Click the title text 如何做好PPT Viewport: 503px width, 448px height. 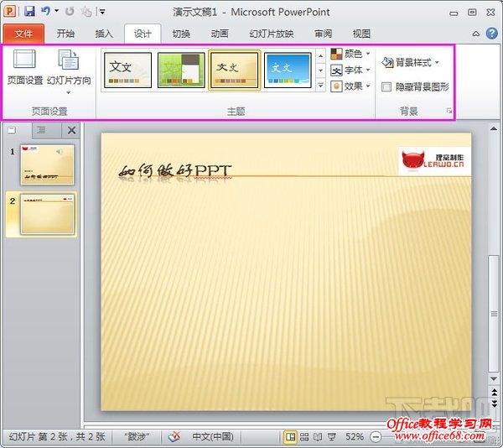pyautogui.click(x=174, y=171)
